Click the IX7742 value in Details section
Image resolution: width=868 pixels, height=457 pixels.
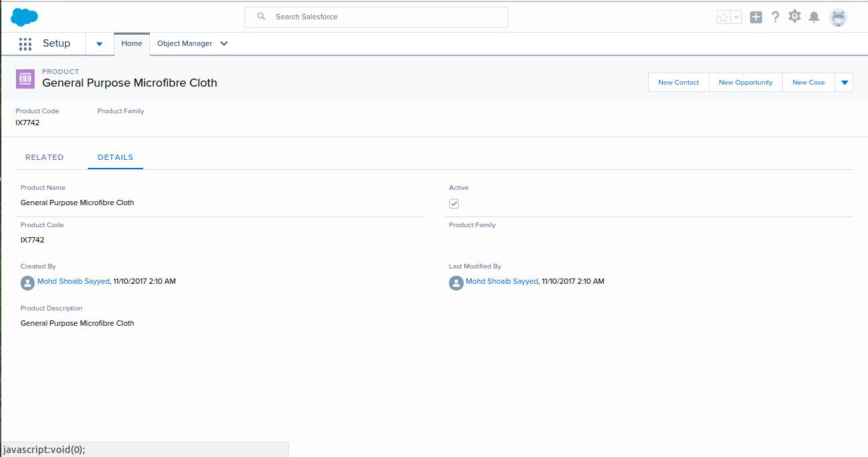click(33, 240)
